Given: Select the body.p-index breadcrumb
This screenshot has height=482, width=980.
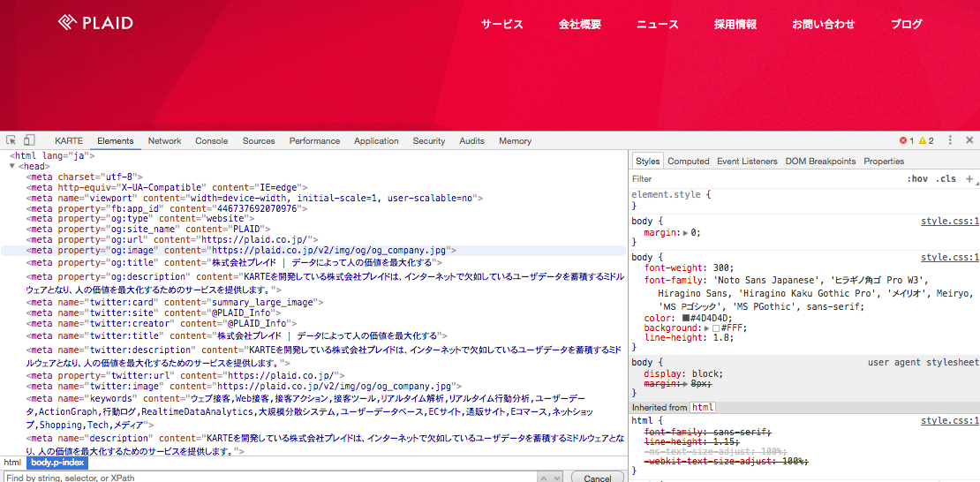Looking at the screenshot, I should pos(57,463).
